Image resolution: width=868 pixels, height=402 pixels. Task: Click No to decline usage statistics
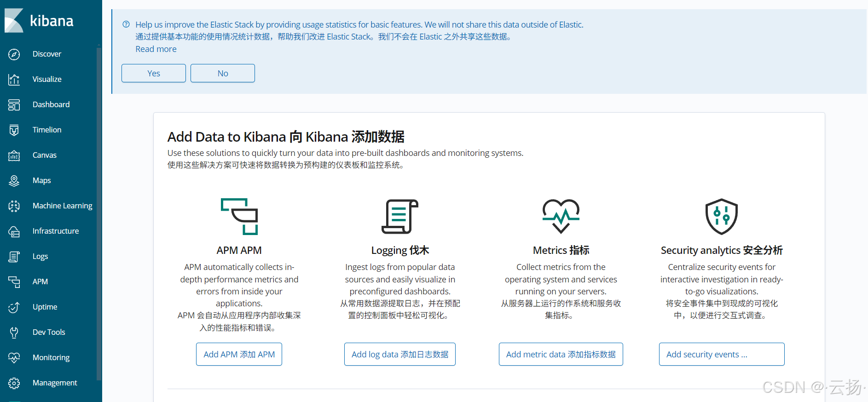coord(223,73)
